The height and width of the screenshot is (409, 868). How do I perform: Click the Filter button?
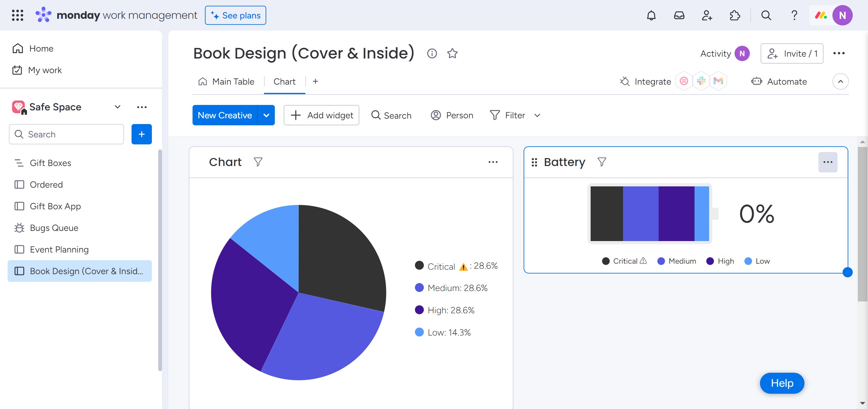[x=507, y=115]
